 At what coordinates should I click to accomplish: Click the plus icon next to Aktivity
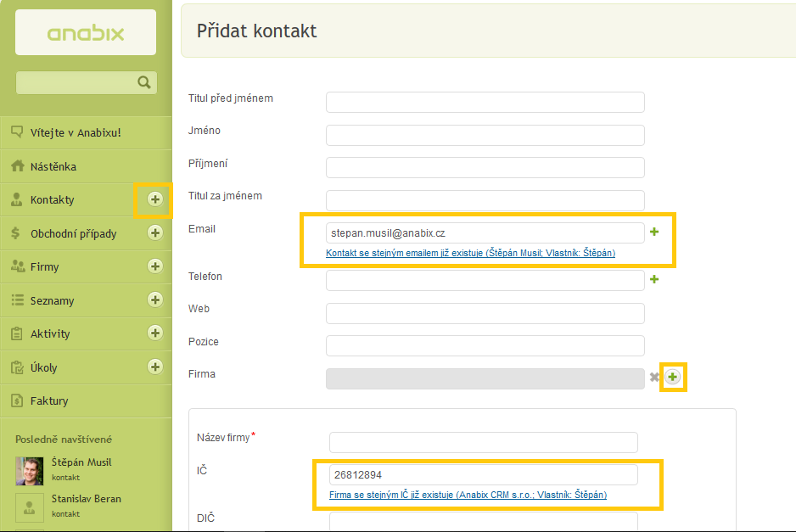pyautogui.click(x=154, y=333)
